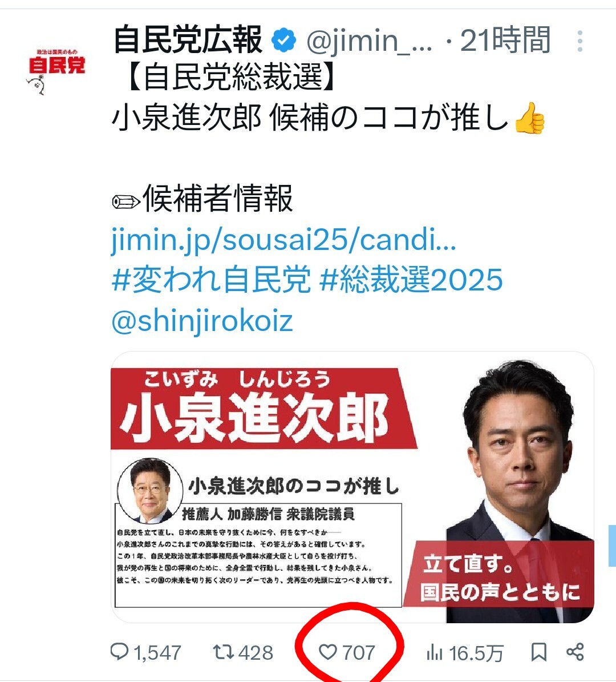Click the retweet arrows icon

(x=224, y=652)
